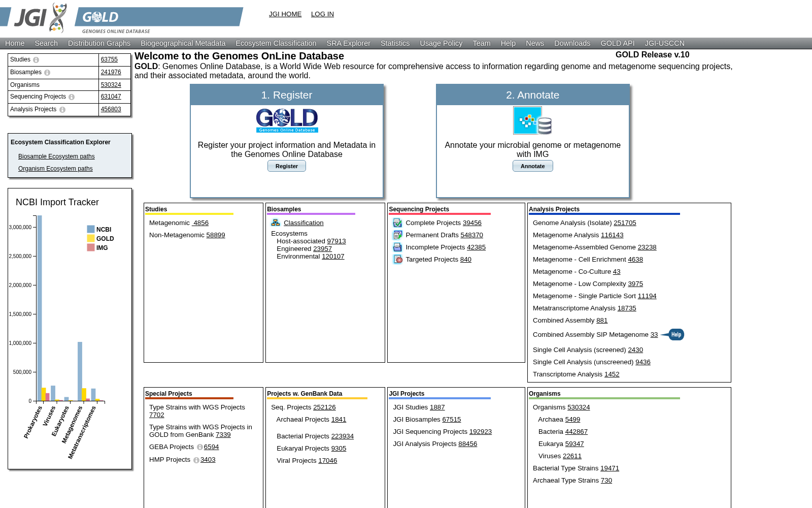The width and height of the screenshot is (812, 508).
Task: Click Help bubble near SIP Metagenome
Action: [x=672, y=334]
